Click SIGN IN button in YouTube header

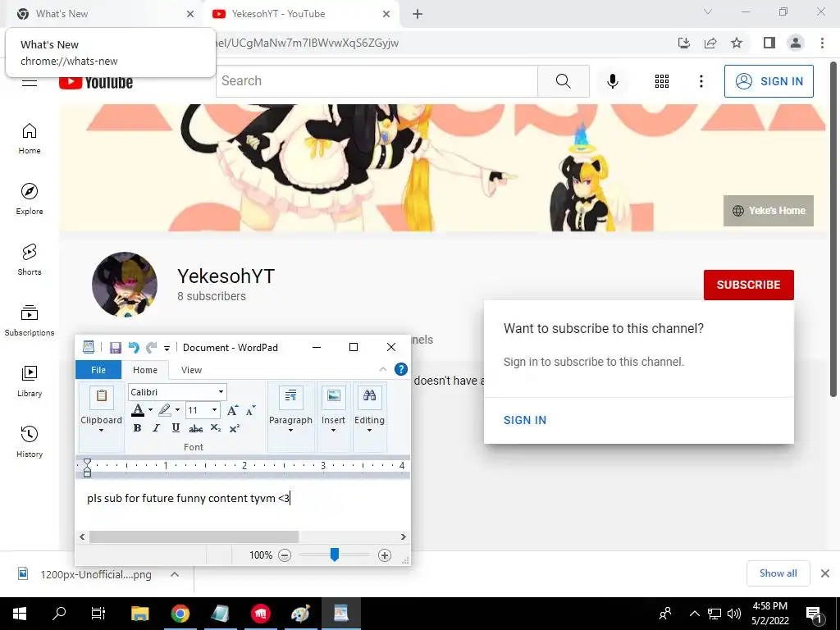(769, 81)
